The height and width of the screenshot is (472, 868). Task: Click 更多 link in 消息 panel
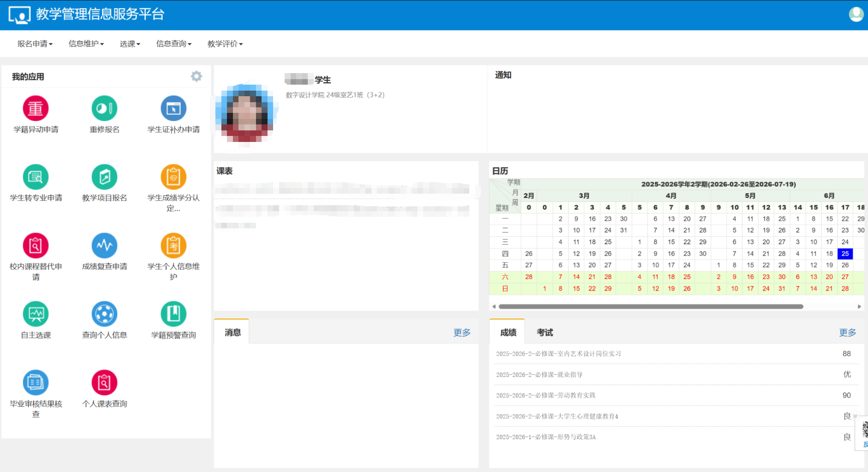coord(462,332)
